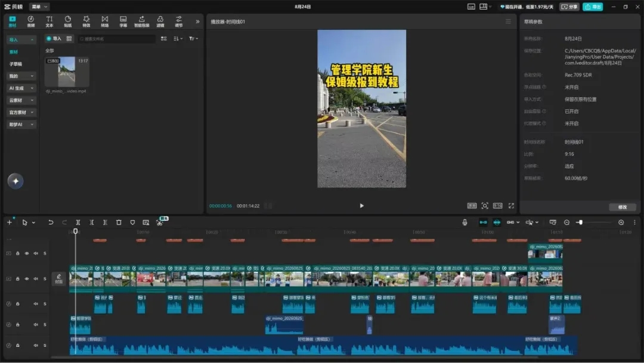Click the undo arrow in timeline toolbar

point(51,223)
